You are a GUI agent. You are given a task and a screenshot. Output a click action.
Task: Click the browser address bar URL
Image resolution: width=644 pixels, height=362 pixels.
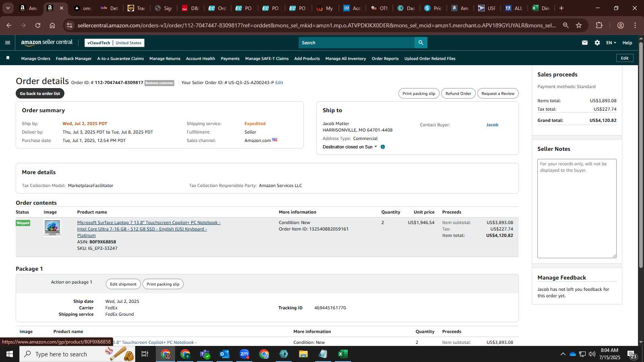(316, 25)
